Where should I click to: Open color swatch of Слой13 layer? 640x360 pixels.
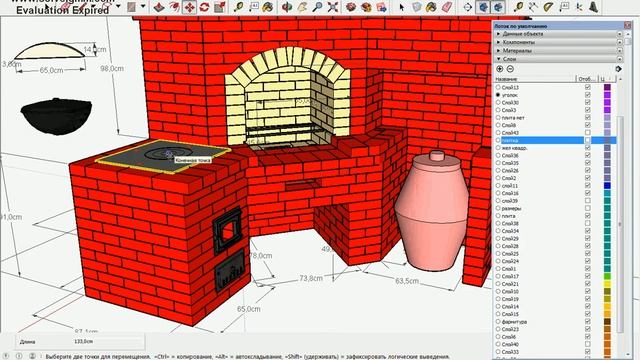(x=607, y=87)
